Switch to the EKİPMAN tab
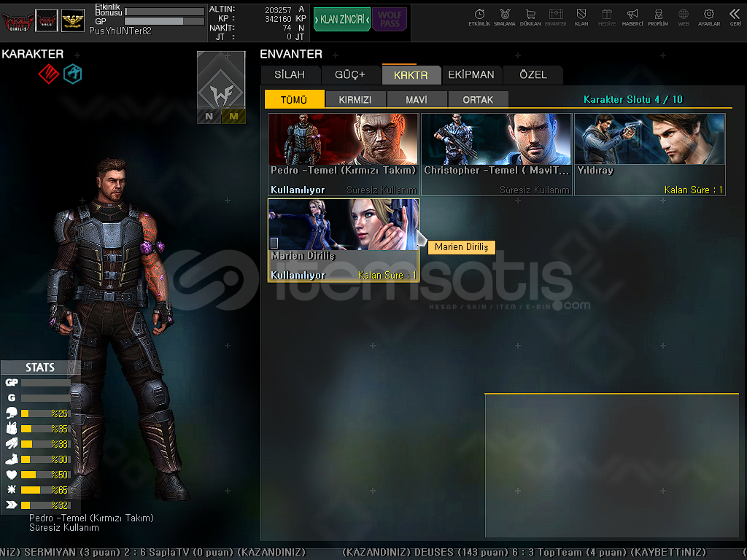Viewport: 747px width, 560px height. pyautogui.click(x=471, y=75)
